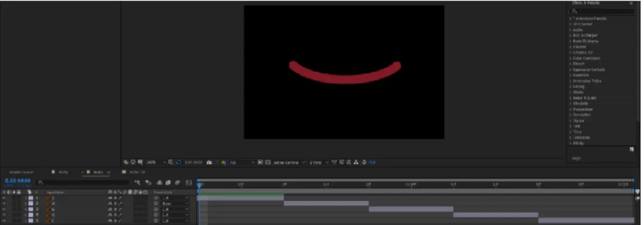Toggle the shy switch on layer 1

pos(110,197)
